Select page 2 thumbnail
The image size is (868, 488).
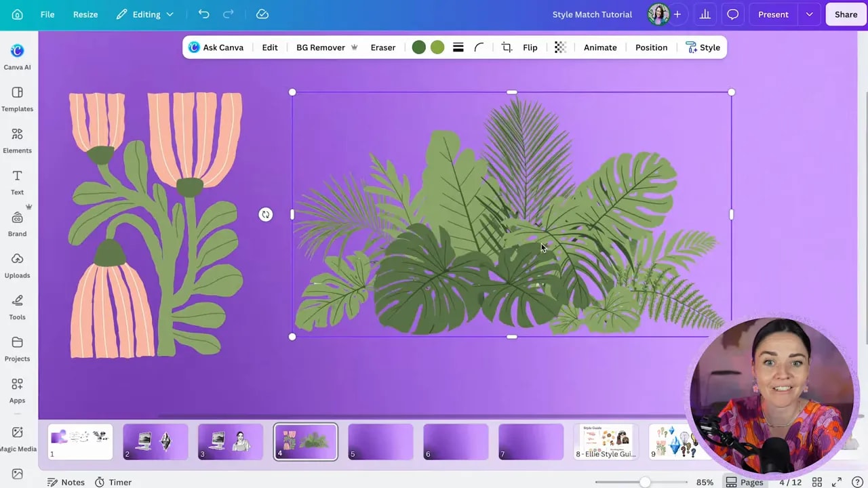coord(155,442)
